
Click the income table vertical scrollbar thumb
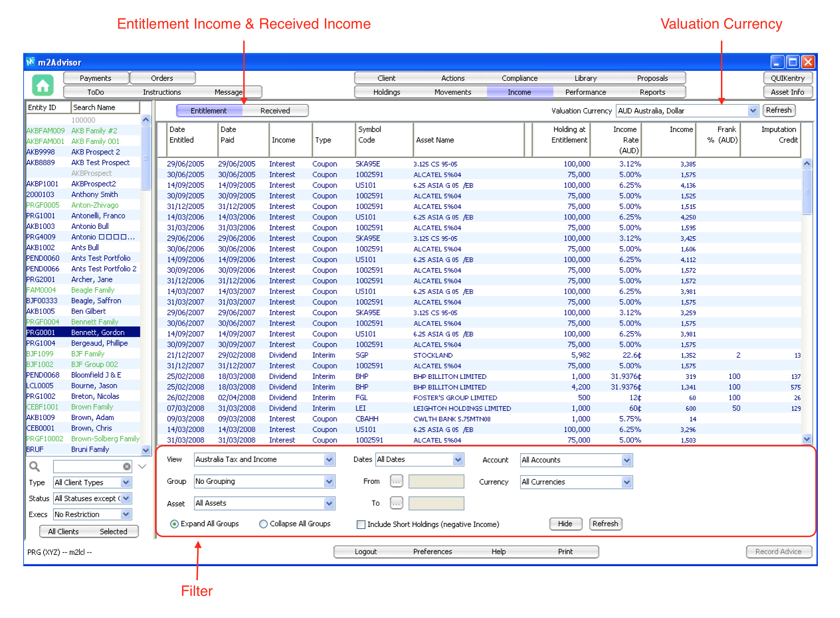(807, 191)
